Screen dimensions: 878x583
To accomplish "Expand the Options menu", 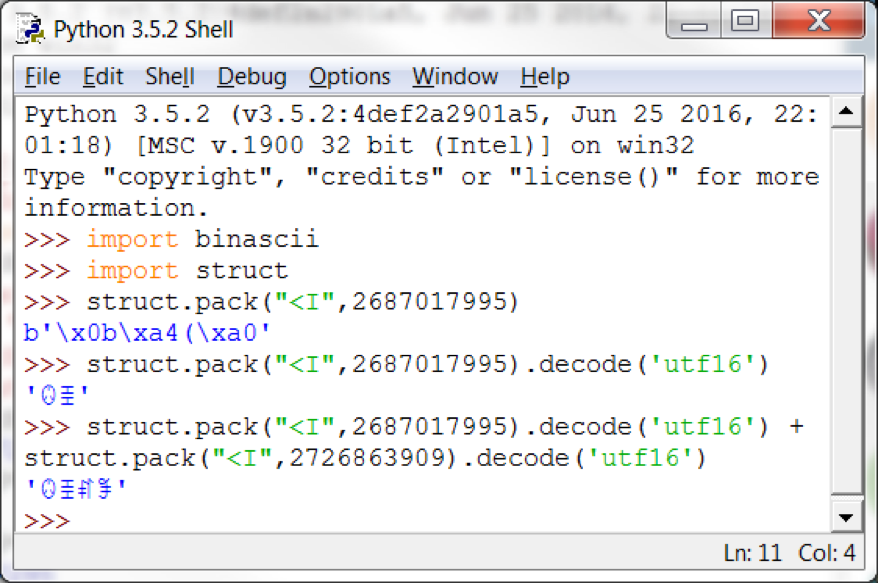I will pos(350,77).
